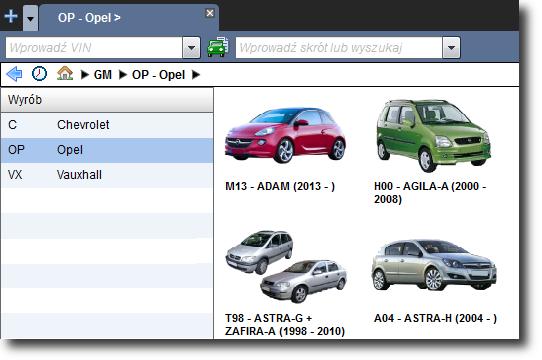The image size is (542, 360).
Task: Focus the Wprowadź VIN input field
Action: click(x=94, y=48)
